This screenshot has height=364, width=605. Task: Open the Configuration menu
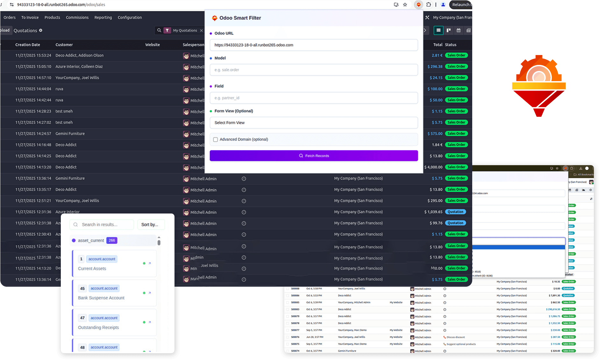tap(130, 17)
